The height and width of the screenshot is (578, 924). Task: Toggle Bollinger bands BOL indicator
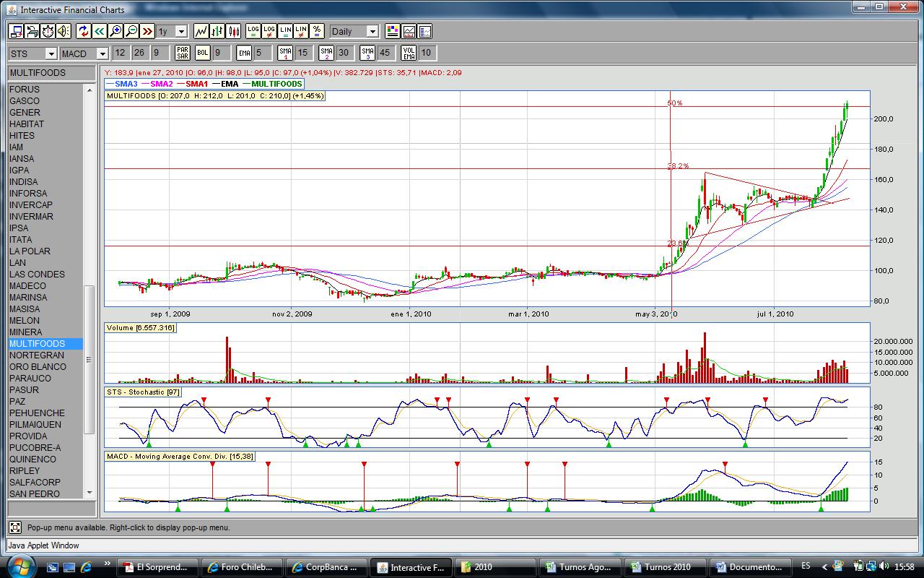(x=202, y=53)
